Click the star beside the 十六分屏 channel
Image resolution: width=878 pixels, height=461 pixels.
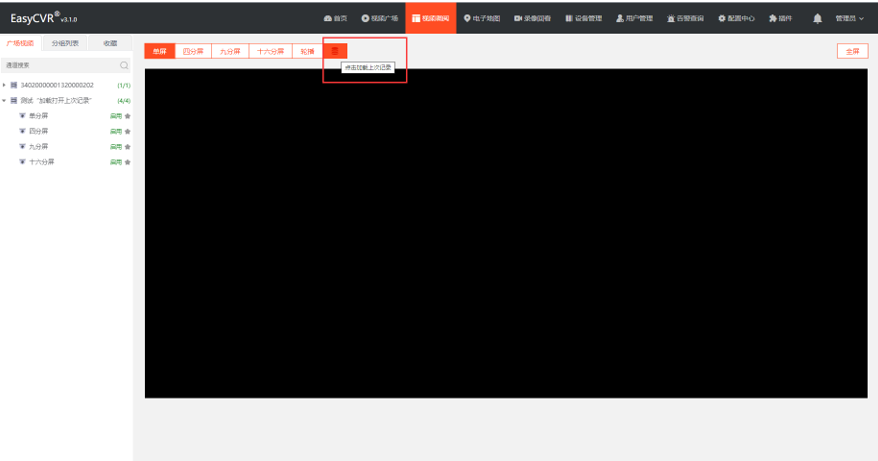point(128,162)
